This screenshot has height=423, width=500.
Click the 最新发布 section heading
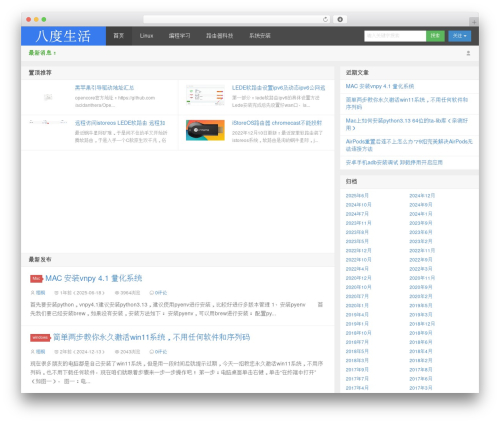pos(40,259)
